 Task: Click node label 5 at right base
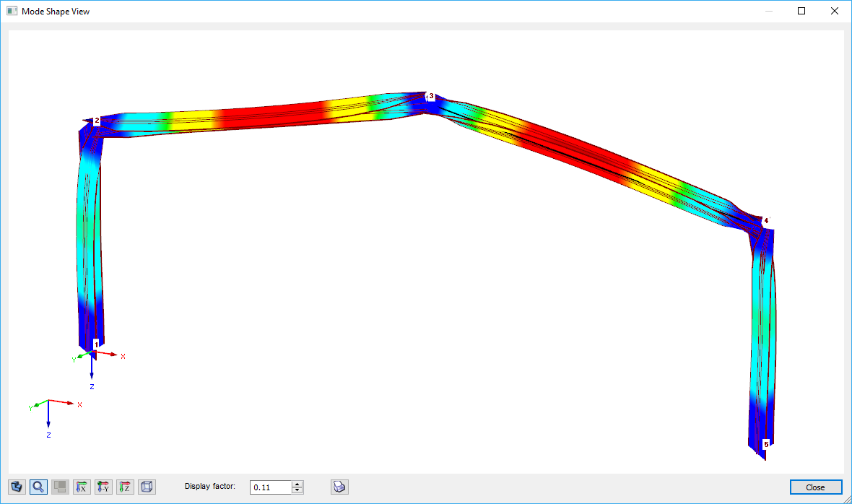point(766,444)
